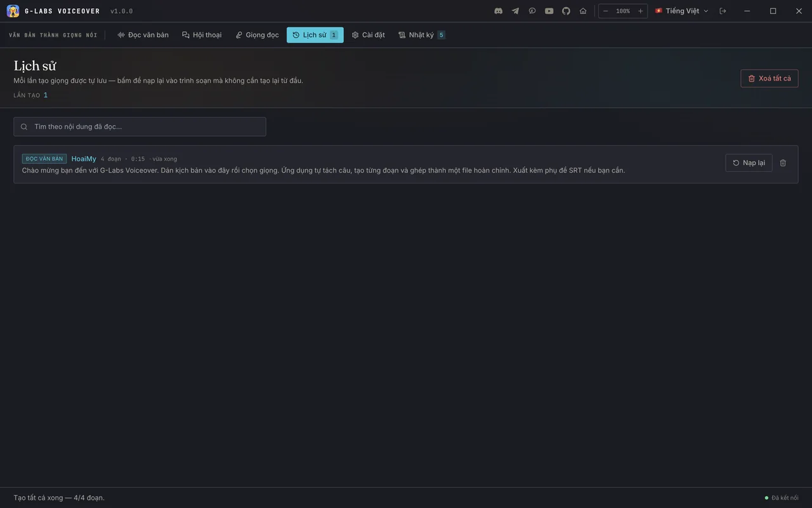Viewport: 812px width, 508px height.
Task: Delete the HoaiMy history entry with trash icon
Action: click(783, 163)
